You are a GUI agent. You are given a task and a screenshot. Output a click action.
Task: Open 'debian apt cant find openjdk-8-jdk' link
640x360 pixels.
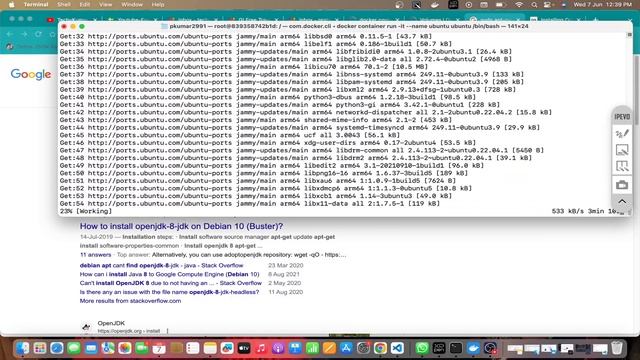(161, 265)
